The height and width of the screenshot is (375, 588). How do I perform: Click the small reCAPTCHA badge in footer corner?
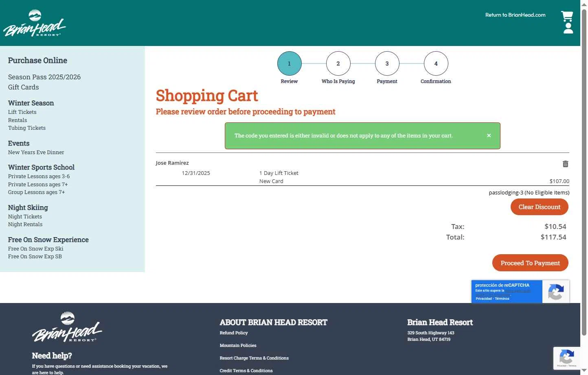click(x=566, y=358)
